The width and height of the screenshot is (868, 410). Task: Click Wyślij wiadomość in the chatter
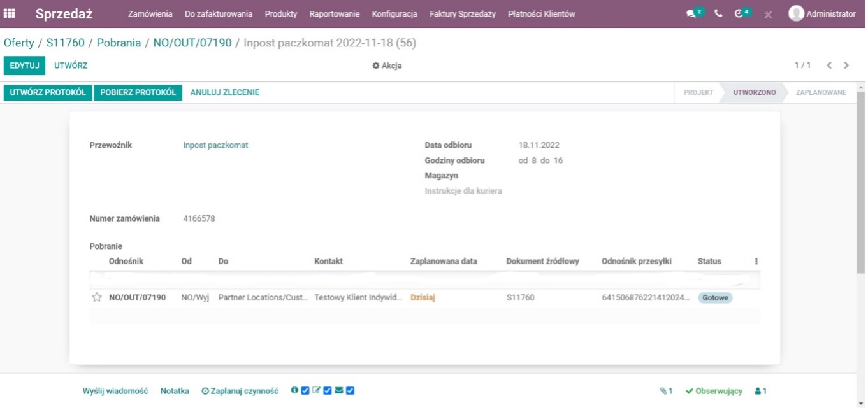click(x=115, y=391)
